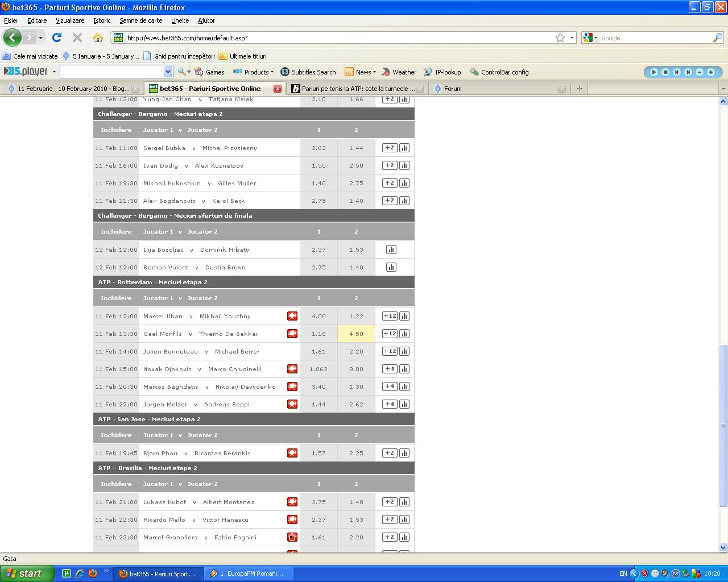
Task: View statistics for Bjorn Phau match
Action: (x=404, y=453)
